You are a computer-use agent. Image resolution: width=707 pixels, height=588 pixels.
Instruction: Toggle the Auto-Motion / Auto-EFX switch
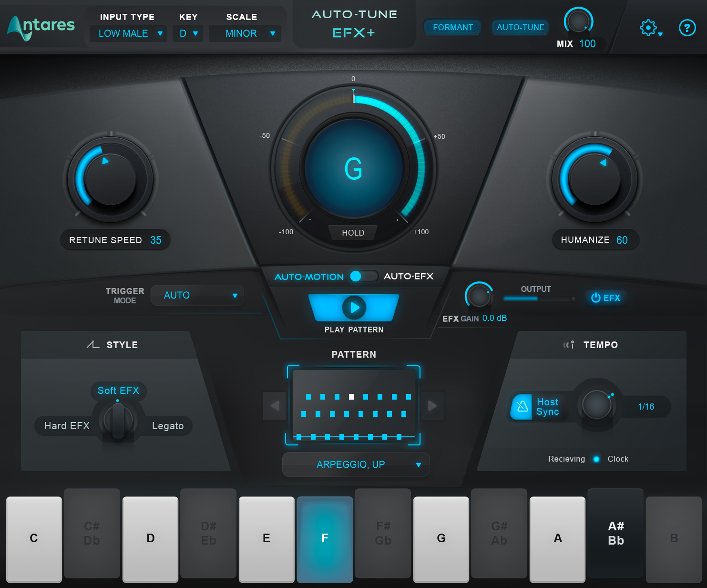point(364,276)
